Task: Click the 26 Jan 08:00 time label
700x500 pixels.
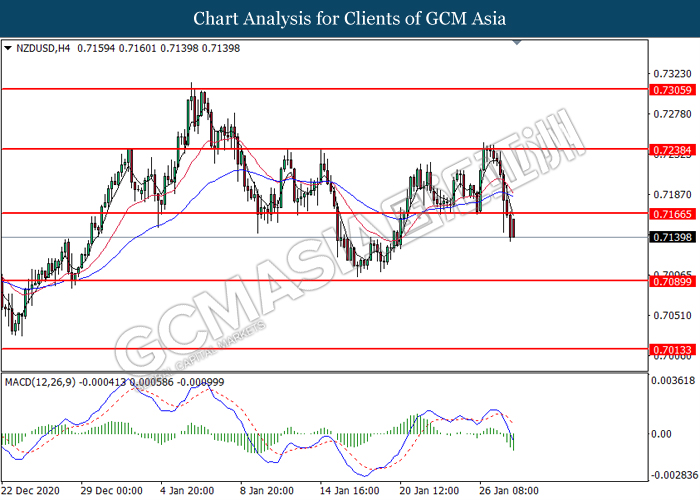Action: 509,491
